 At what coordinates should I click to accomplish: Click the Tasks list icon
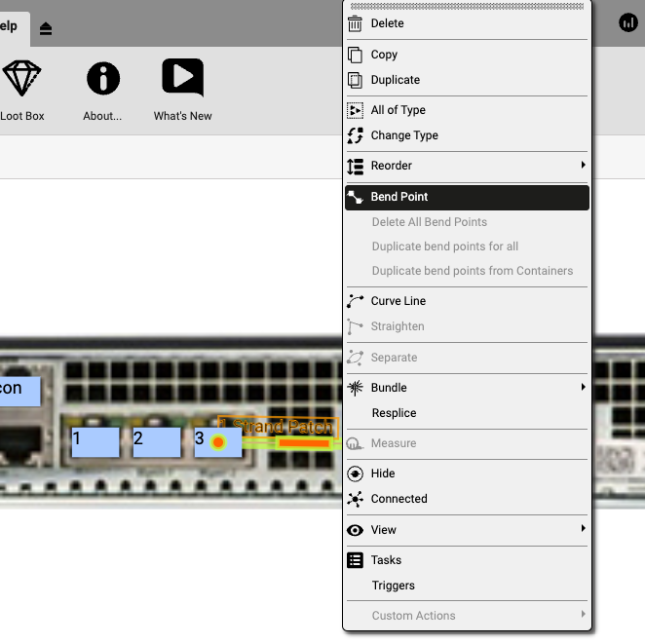[x=355, y=560]
